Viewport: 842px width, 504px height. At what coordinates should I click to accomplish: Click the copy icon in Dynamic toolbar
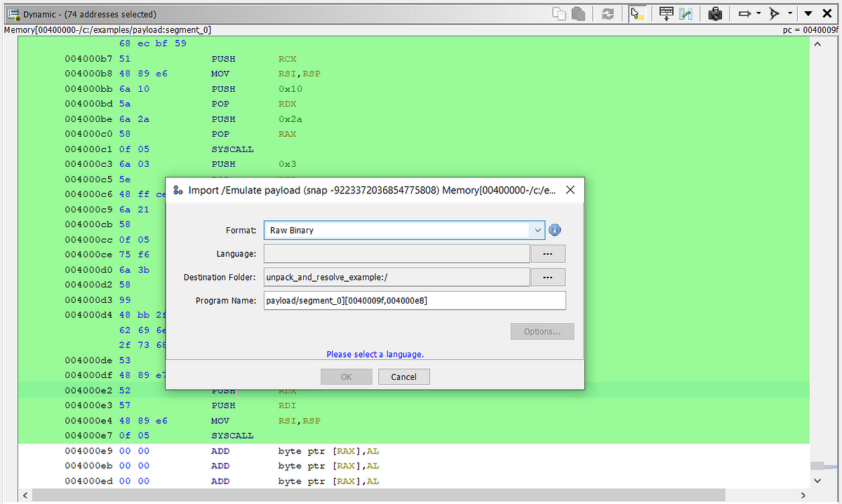coord(559,14)
